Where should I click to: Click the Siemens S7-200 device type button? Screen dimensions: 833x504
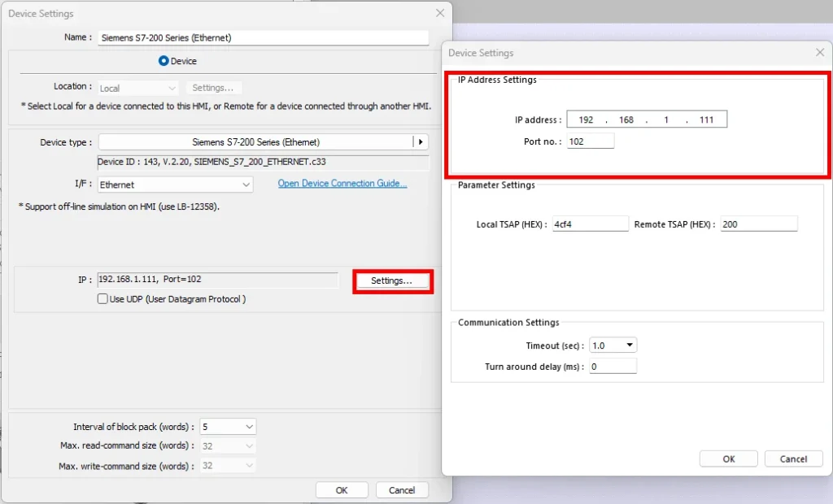[x=255, y=142]
